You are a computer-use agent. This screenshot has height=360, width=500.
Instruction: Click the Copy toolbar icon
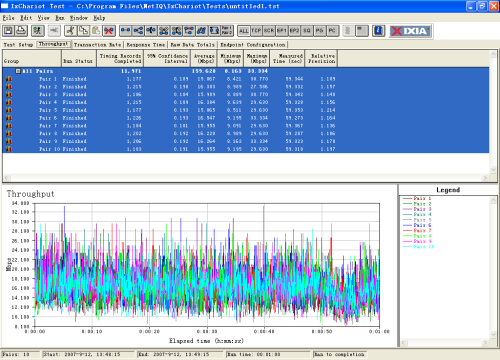click(x=83, y=31)
